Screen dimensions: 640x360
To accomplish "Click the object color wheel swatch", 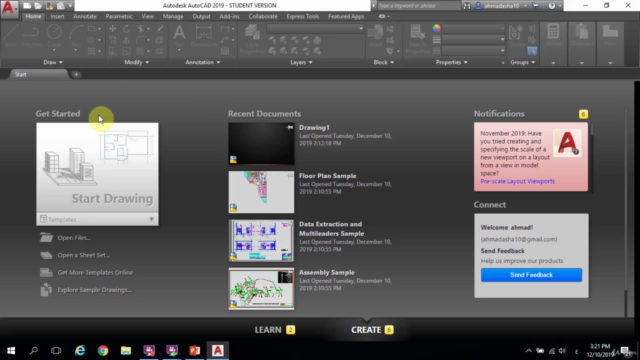I will (x=436, y=28).
